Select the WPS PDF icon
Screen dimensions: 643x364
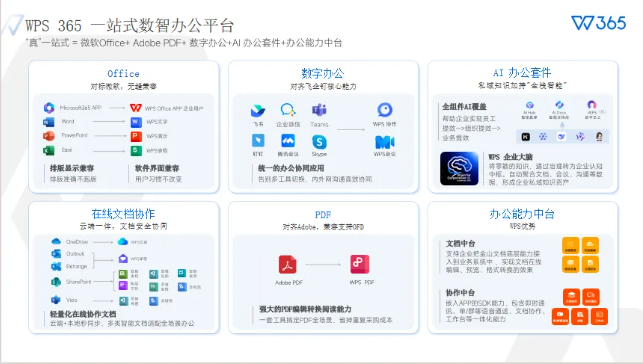(x=360, y=264)
